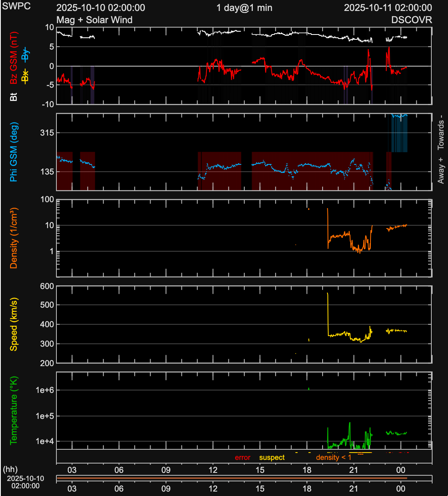The image size is (448, 496).
Task: Click the 'Towards -' label beside the Phi panel
Action: tap(441, 132)
